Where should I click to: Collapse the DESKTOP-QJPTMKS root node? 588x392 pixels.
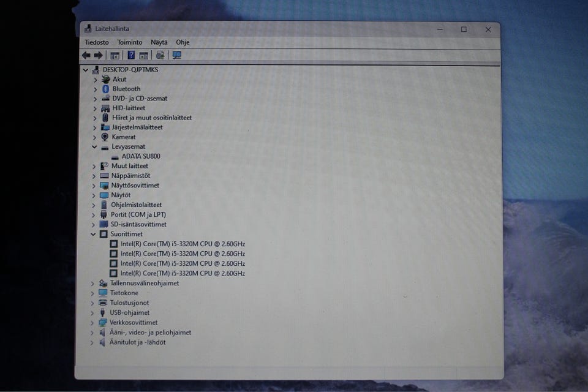(x=86, y=70)
